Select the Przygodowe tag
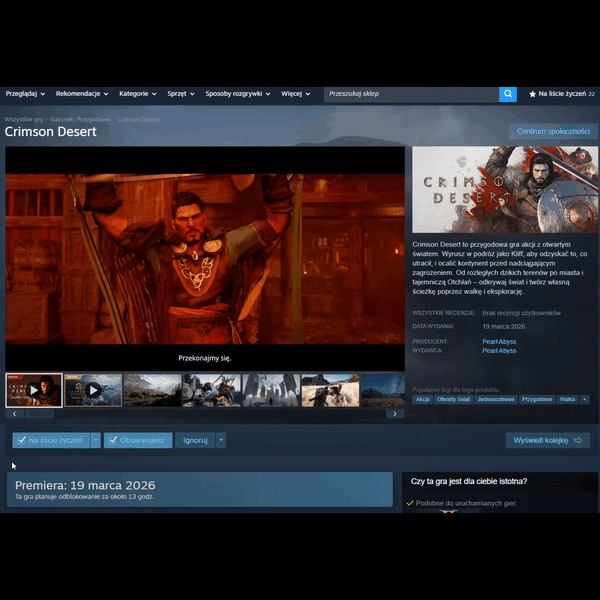 click(537, 399)
